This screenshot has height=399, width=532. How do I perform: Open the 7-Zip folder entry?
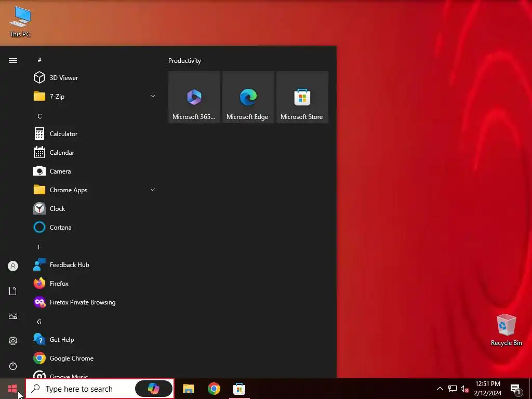[95, 96]
